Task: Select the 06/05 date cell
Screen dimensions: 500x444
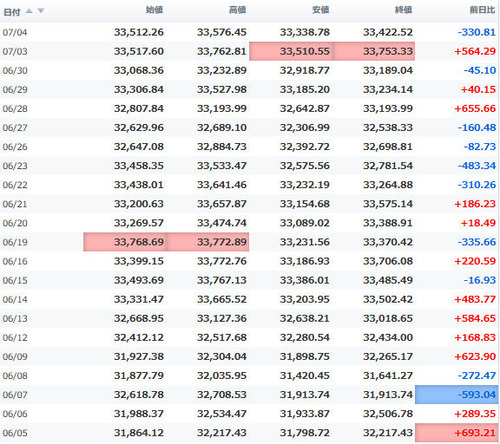Action: tap(15, 433)
